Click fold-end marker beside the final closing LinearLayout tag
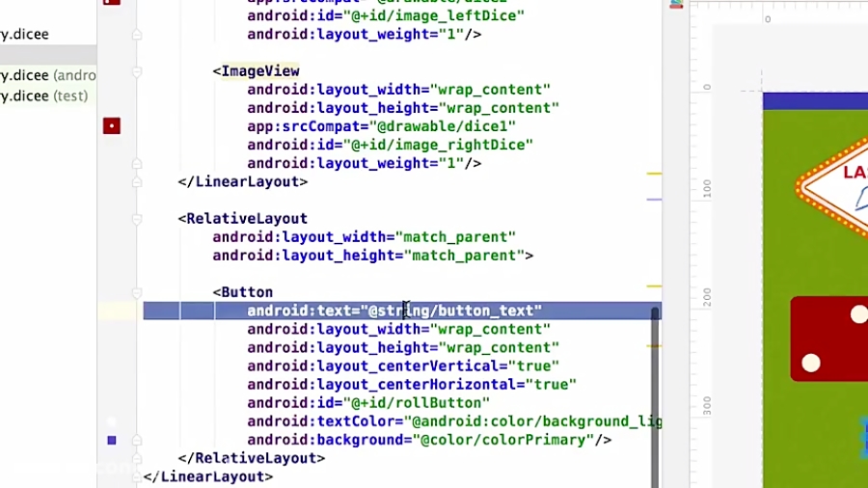Screen dimensions: 868x488 click(137, 477)
